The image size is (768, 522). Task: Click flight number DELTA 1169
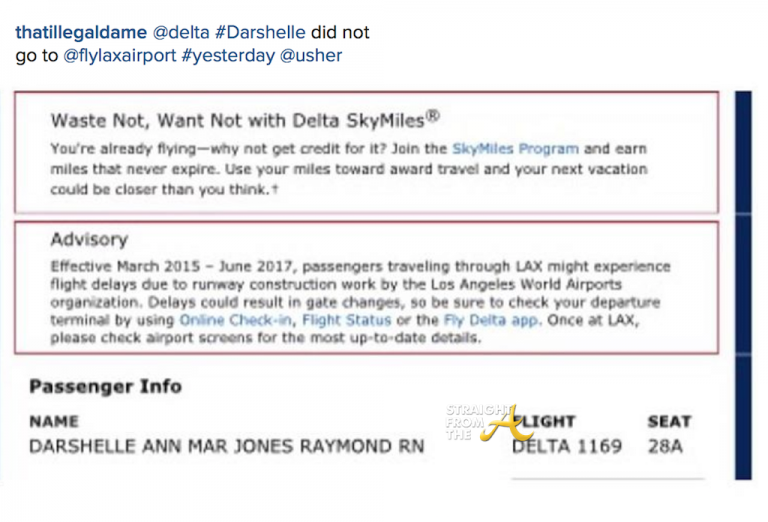[x=566, y=446]
